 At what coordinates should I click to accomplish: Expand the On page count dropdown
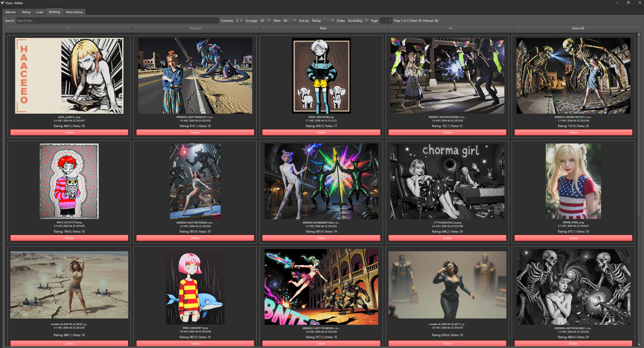(265, 21)
